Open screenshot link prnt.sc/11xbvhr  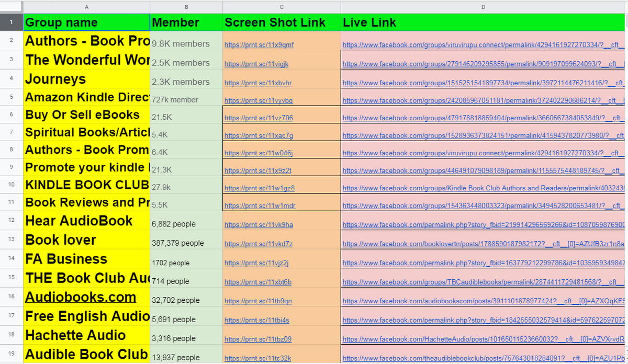(258, 83)
